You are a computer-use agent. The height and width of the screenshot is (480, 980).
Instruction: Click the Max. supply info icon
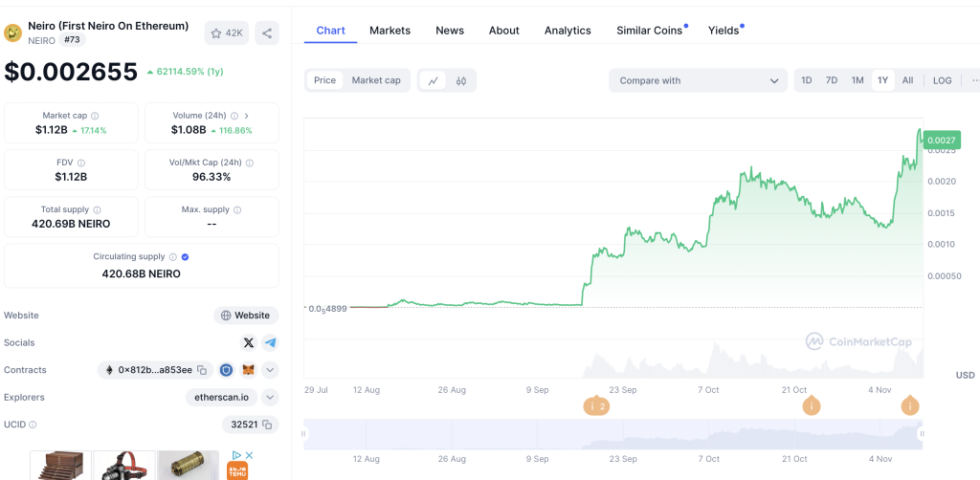coord(237,210)
